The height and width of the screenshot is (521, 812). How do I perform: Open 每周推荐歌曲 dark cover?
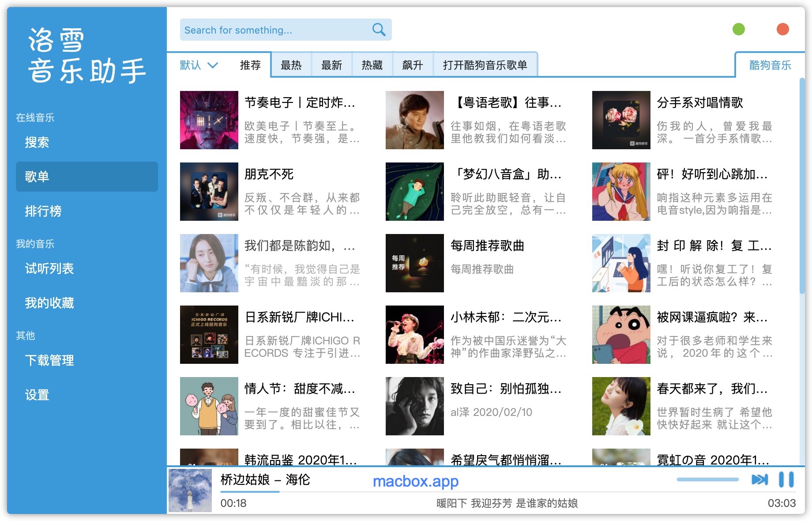[x=415, y=263]
